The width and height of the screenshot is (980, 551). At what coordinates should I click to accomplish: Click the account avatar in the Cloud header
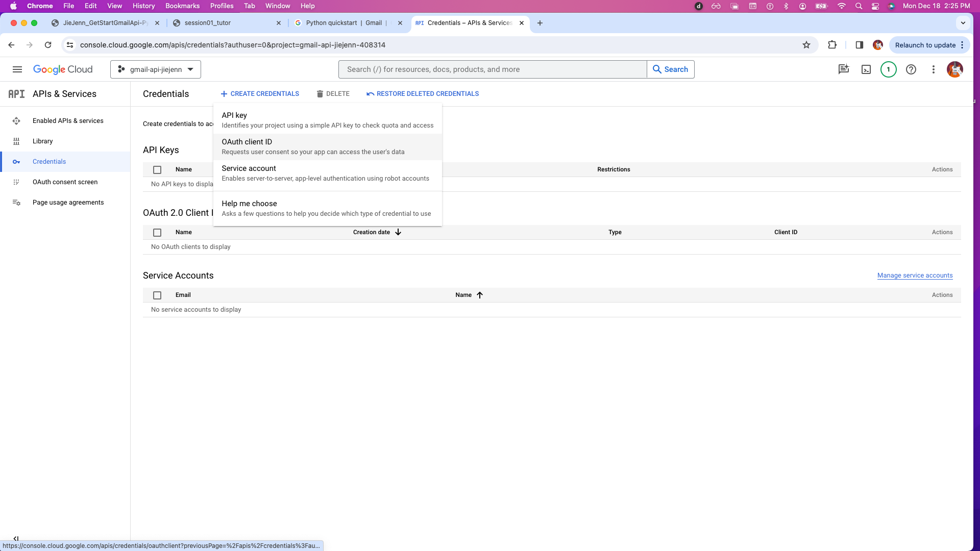pyautogui.click(x=955, y=69)
